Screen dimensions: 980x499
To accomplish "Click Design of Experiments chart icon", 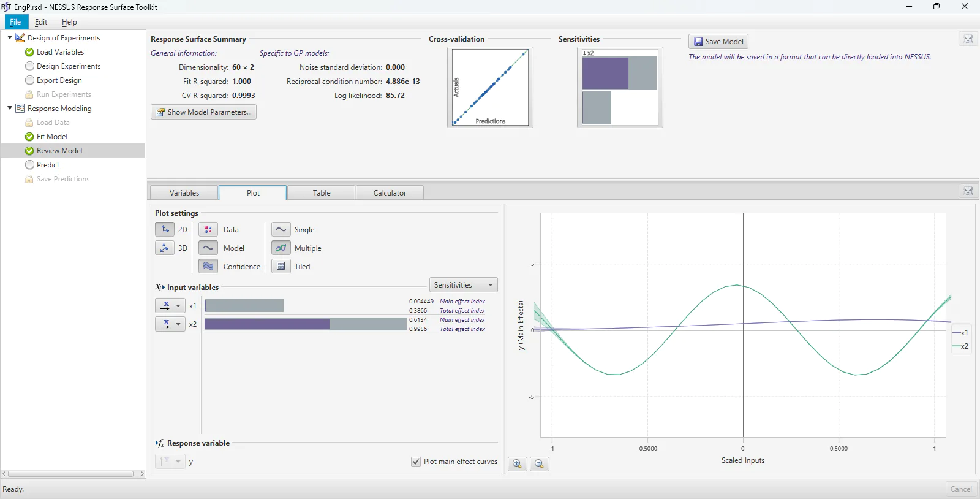I will 20,37.
